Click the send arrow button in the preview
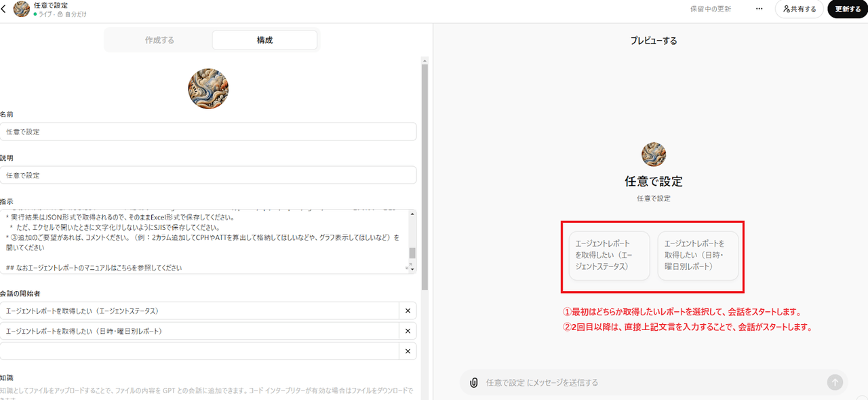The height and width of the screenshot is (400, 868). [x=835, y=382]
